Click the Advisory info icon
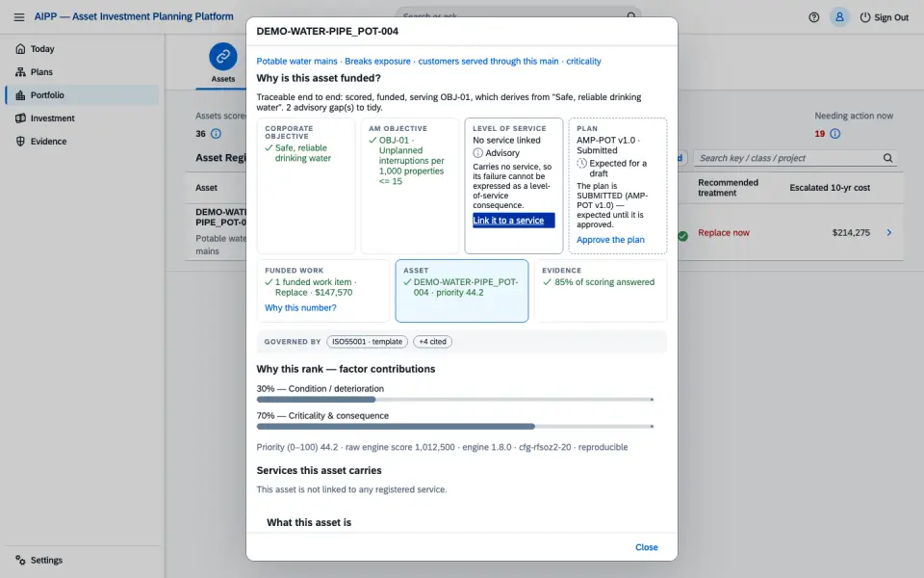The height and width of the screenshot is (578, 924). pos(478,153)
